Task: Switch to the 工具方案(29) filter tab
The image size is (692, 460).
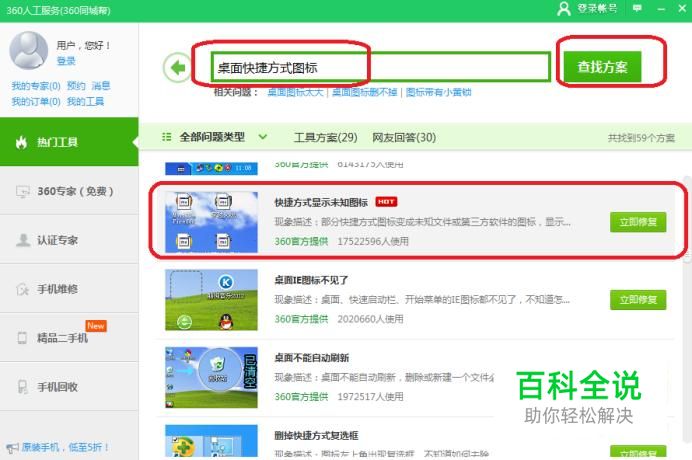Action: [326, 137]
